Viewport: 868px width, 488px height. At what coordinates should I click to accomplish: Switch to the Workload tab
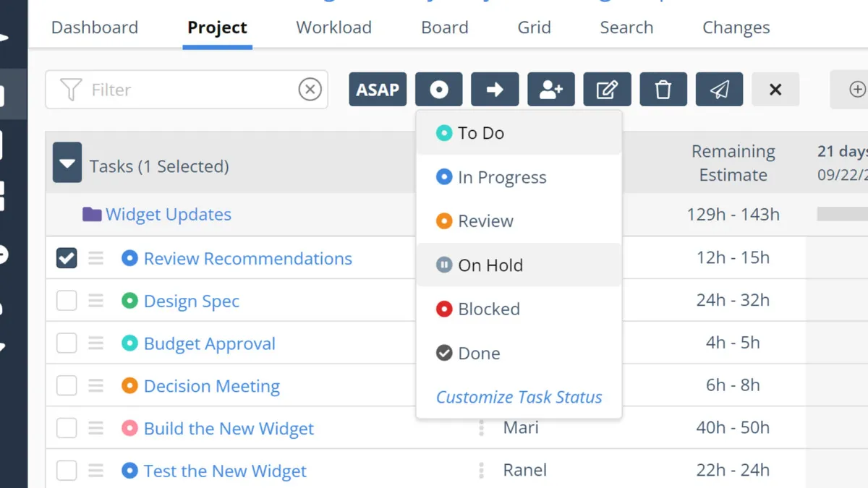(x=333, y=27)
